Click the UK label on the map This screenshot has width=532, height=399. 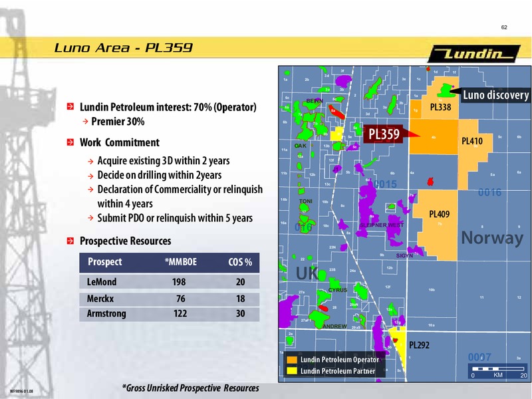point(307,273)
